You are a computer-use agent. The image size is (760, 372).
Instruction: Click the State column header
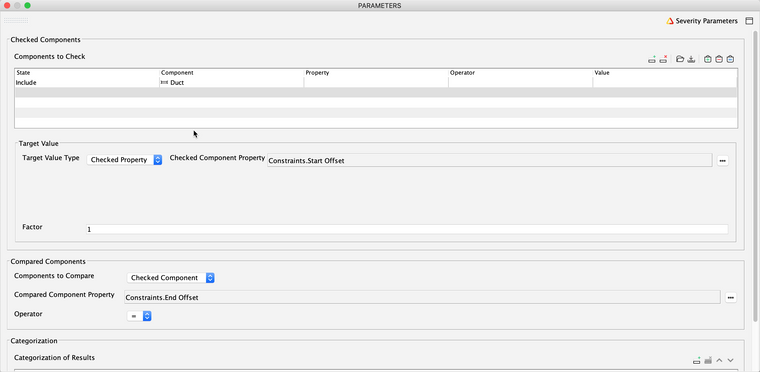[87, 73]
